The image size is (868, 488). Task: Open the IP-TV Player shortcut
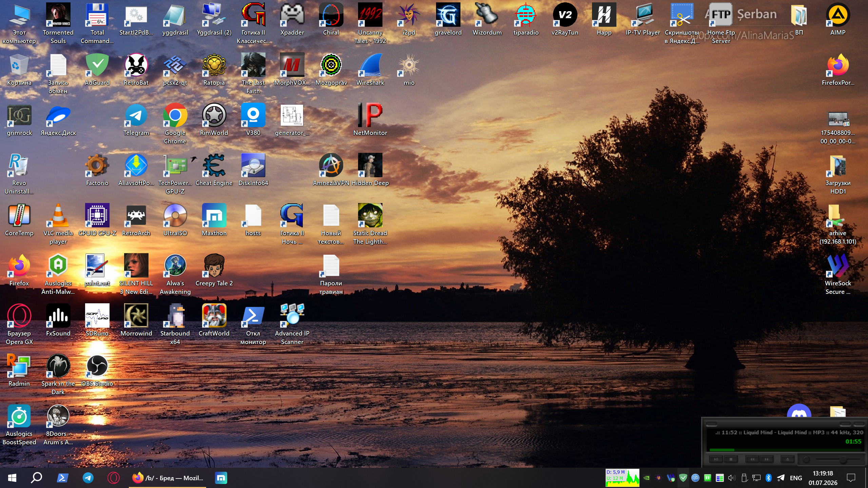point(643,20)
